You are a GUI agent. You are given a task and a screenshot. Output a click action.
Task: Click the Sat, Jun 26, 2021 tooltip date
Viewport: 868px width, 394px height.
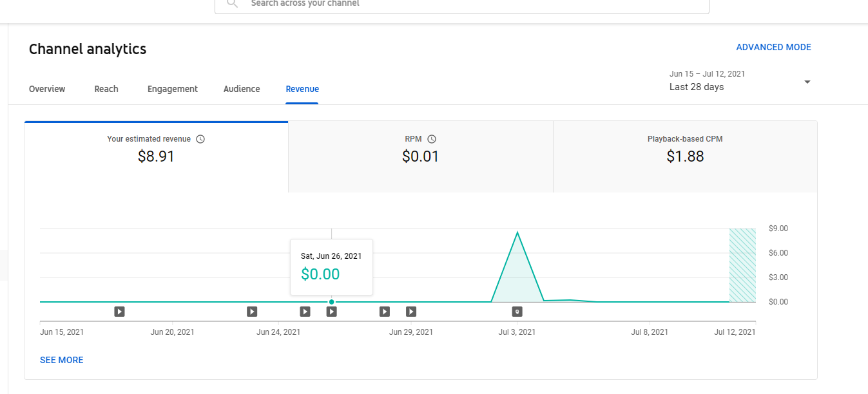pos(331,256)
